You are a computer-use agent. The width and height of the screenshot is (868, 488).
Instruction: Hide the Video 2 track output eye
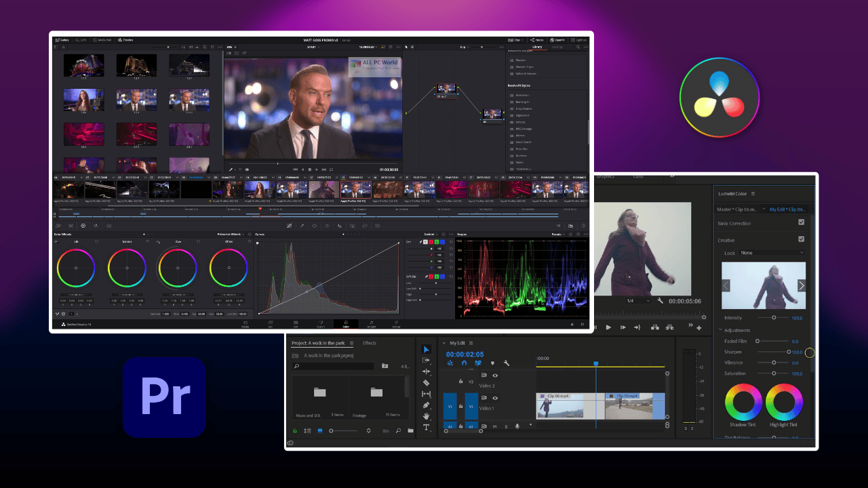click(x=495, y=375)
